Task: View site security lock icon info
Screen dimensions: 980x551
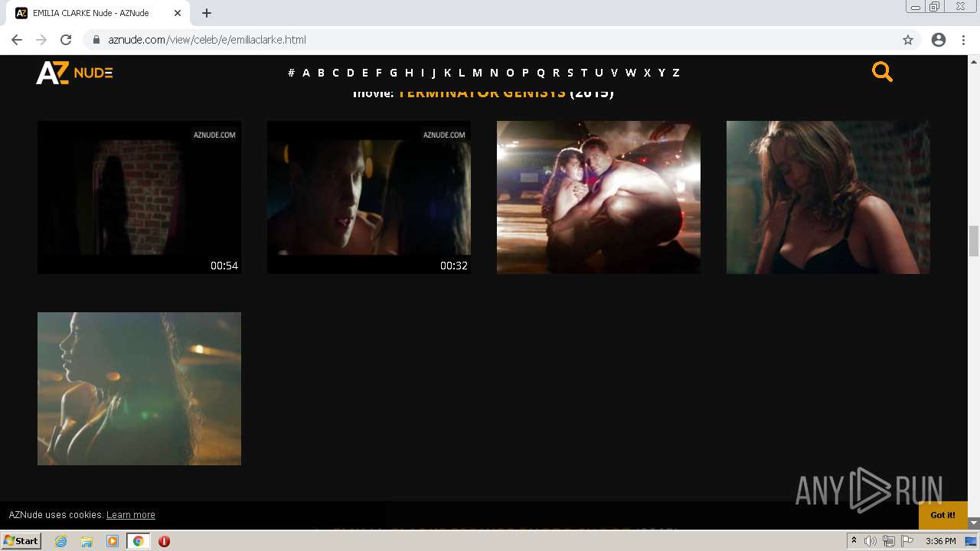Action: pos(96,40)
